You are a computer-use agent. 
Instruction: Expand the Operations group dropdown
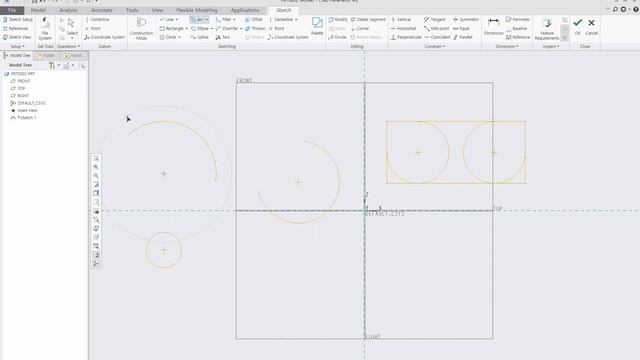(x=69, y=47)
